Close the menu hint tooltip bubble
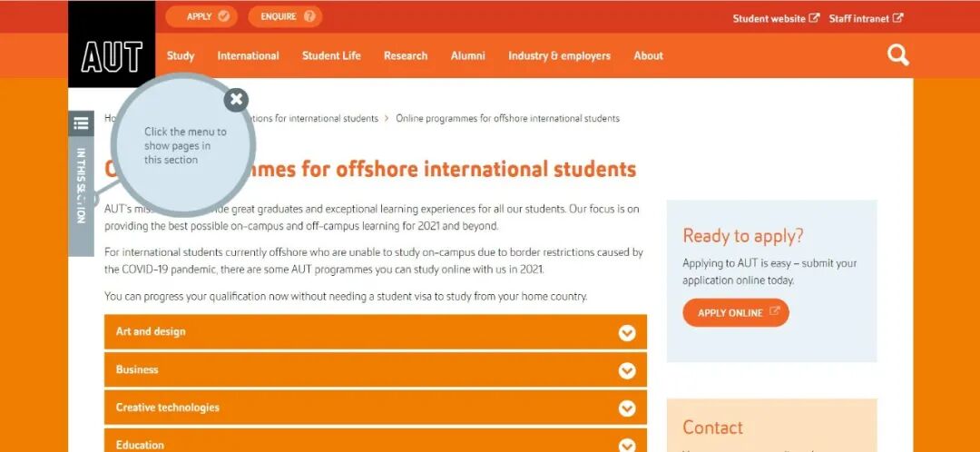The image size is (980, 452). click(236, 100)
